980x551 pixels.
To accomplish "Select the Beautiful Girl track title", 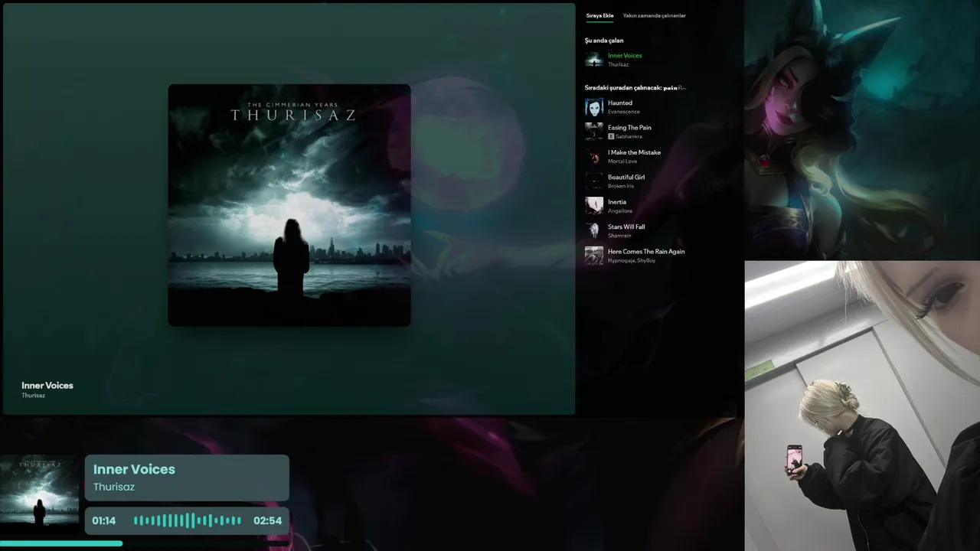I will (x=626, y=178).
